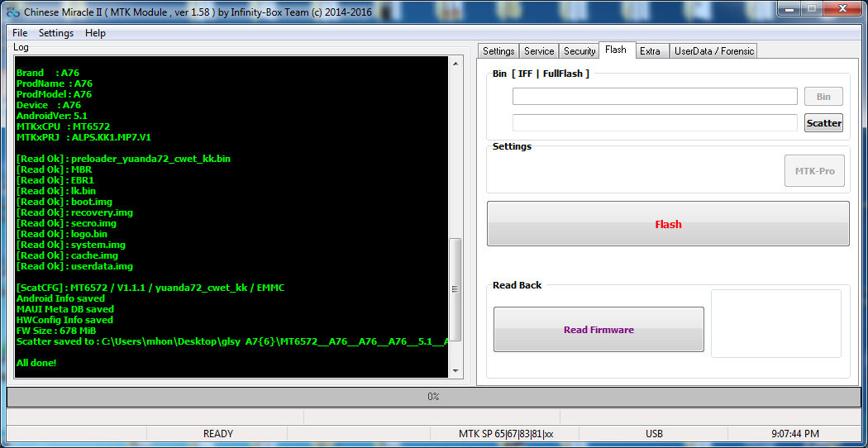
Task: Click the '[Read Ok] : lk.bin' log line
Action: pyautogui.click(x=56, y=191)
